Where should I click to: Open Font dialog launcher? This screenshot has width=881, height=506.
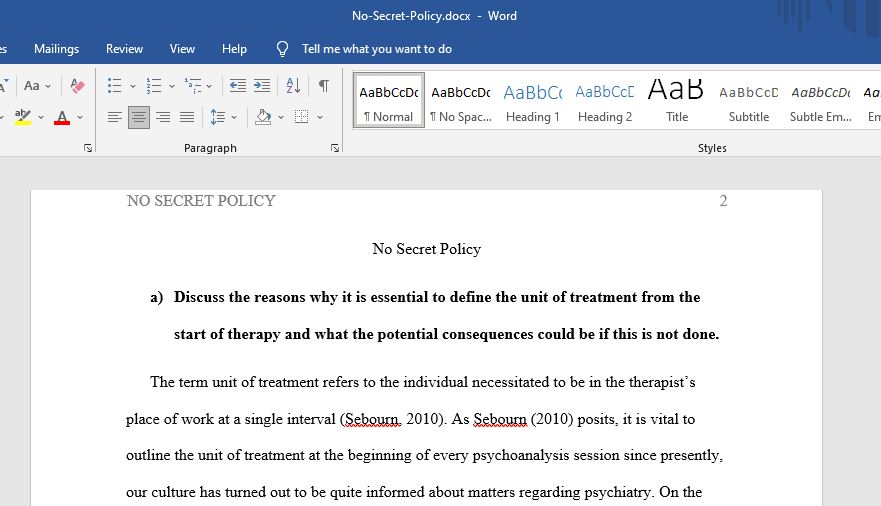pyautogui.click(x=88, y=148)
